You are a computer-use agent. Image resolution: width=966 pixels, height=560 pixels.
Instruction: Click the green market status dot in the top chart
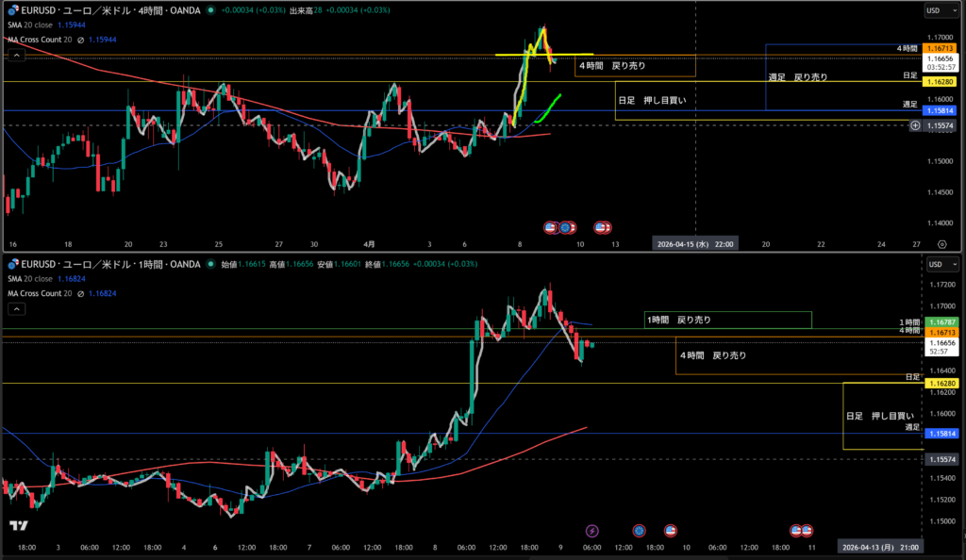208,10
